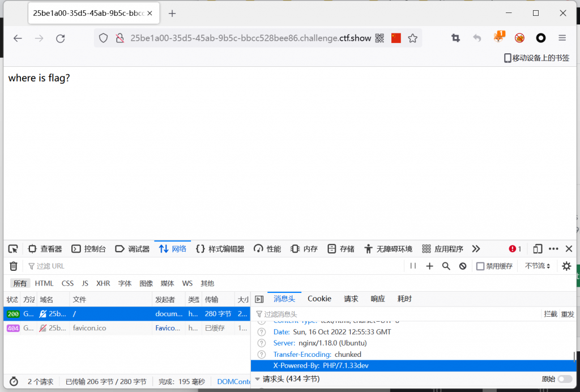Viewport: 580px width, 392px height.
Task: Click the undo arrow toolbar icon
Action: click(x=477, y=38)
